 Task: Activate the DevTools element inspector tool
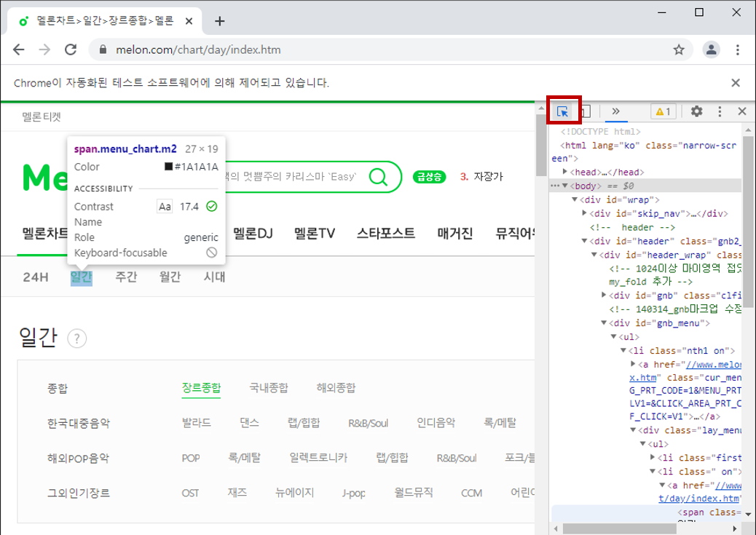point(563,112)
